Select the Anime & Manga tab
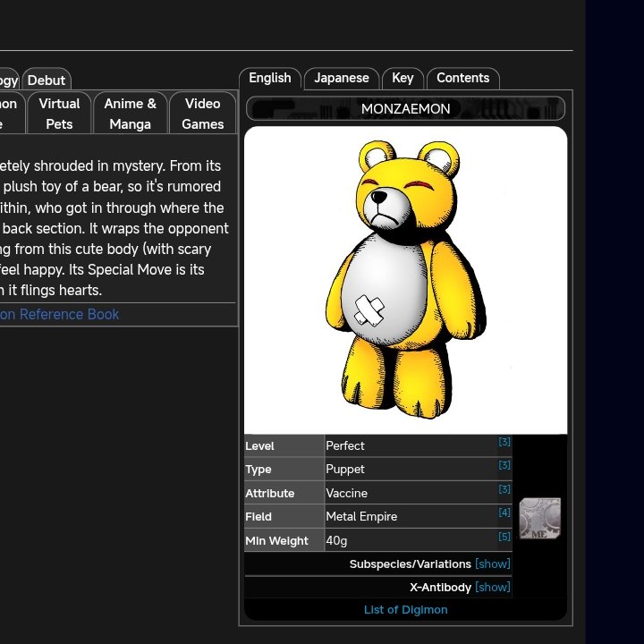Image resolution: width=644 pixels, height=644 pixels. click(x=131, y=114)
